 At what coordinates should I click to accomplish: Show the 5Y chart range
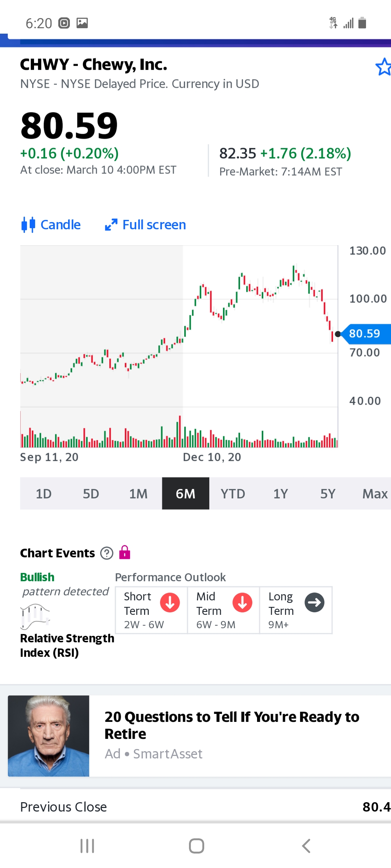point(328,494)
